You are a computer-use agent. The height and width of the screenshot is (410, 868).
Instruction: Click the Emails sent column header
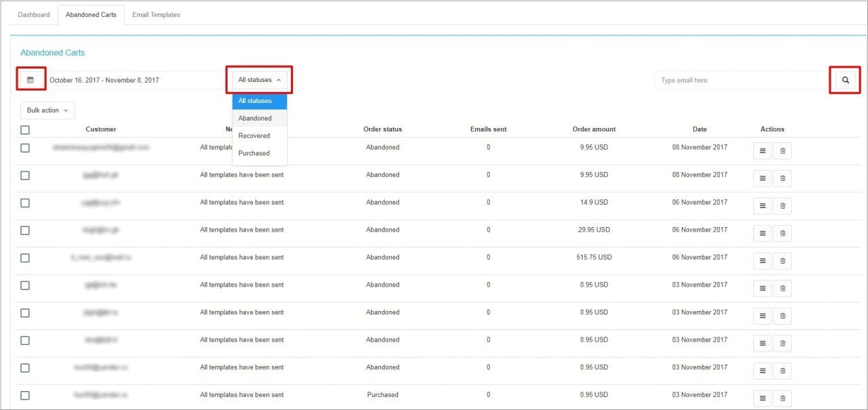pyautogui.click(x=488, y=129)
